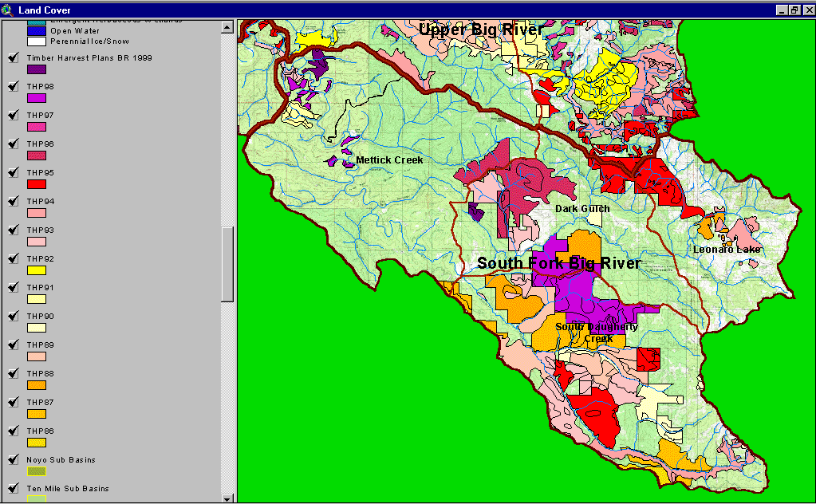Toggle the THP90 checkbox
This screenshot has height=504, width=816.
point(14,316)
